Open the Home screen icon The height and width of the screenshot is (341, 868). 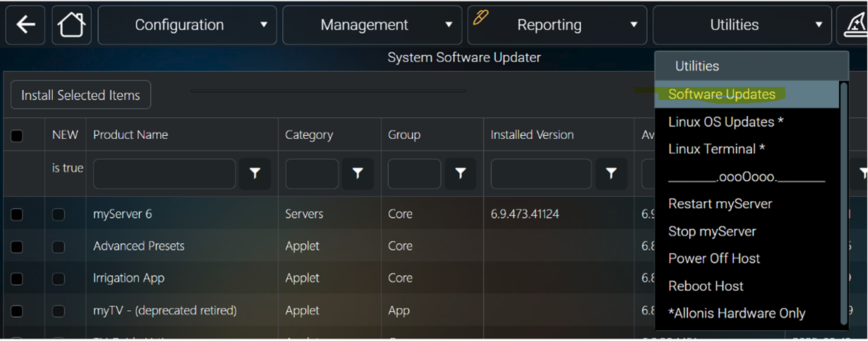click(x=71, y=24)
